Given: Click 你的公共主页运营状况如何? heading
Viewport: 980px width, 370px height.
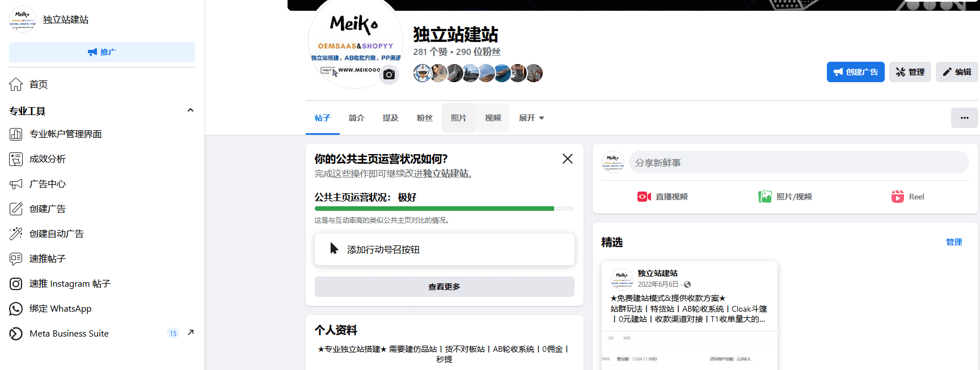Looking at the screenshot, I should [381, 159].
